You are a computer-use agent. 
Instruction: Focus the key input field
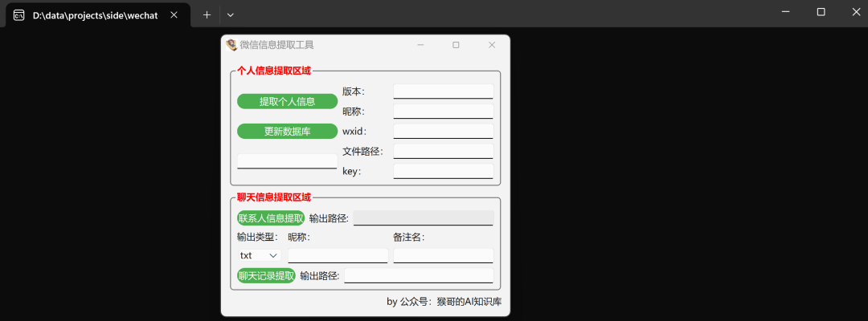[x=443, y=171]
